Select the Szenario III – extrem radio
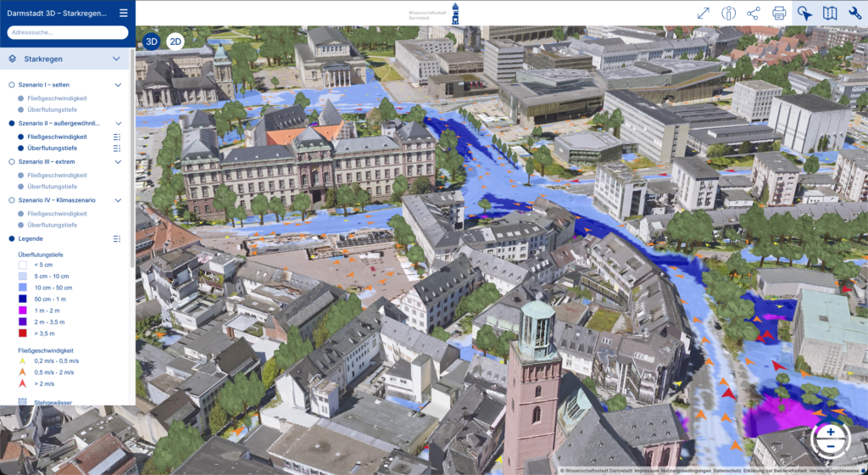Viewport: 868px width, 475px height. (12, 161)
